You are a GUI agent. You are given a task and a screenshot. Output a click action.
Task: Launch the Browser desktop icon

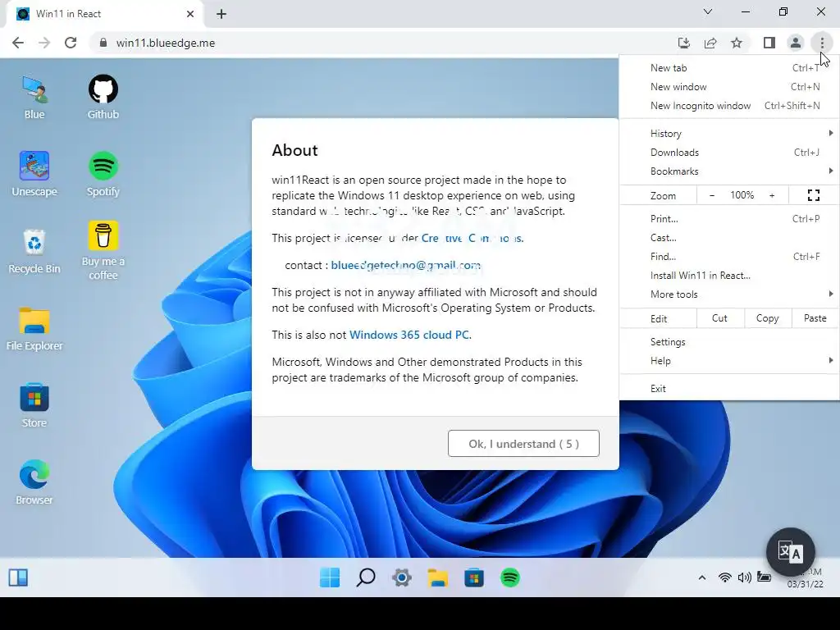[x=34, y=482]
